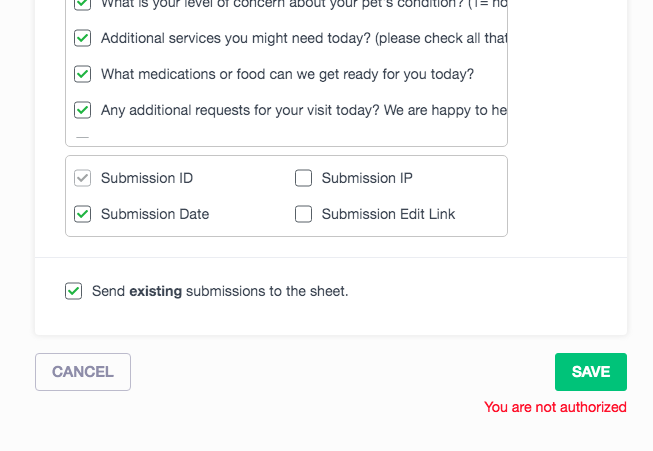This screenshot has width=653, height=451.
Task: Click the 'Submission Edit Link' label text
Action: [388, 214]
